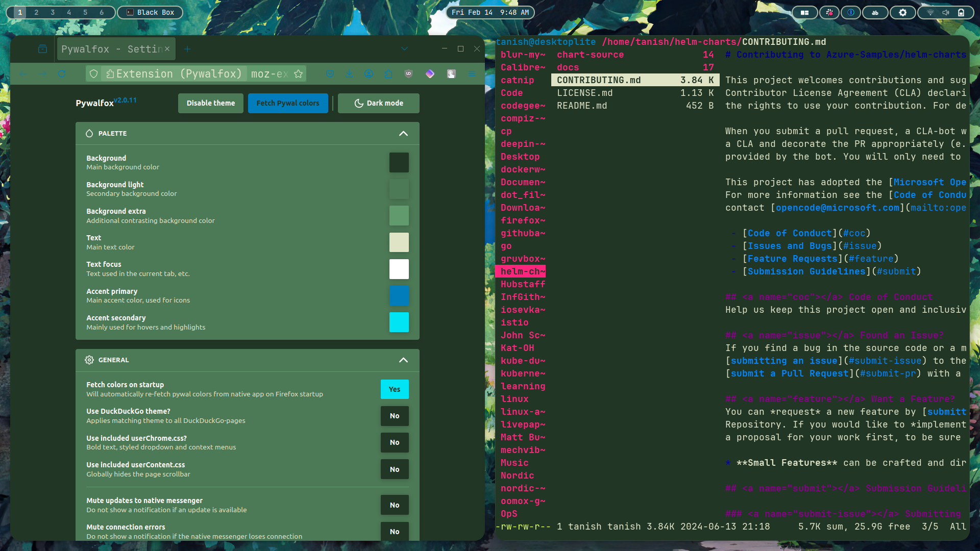Switch to workspace 2 in the top bar
This screenshot has height=551, width=980.
click(x=36, y=12)
